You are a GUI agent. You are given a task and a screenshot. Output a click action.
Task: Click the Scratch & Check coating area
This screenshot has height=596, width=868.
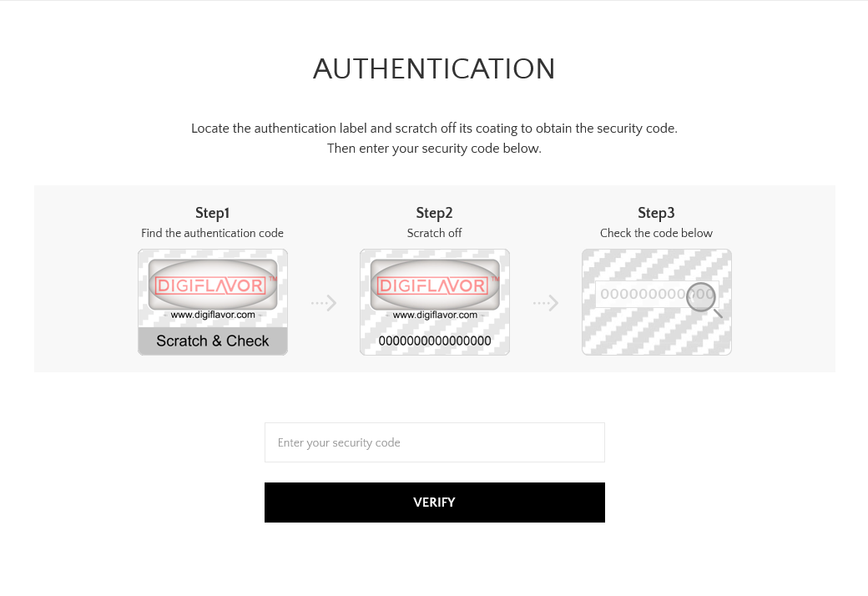coord(212,341)
